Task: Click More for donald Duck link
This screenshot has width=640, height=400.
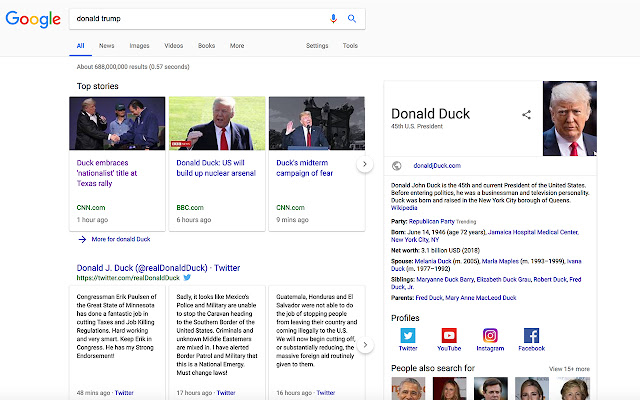Action: (121, 239)
